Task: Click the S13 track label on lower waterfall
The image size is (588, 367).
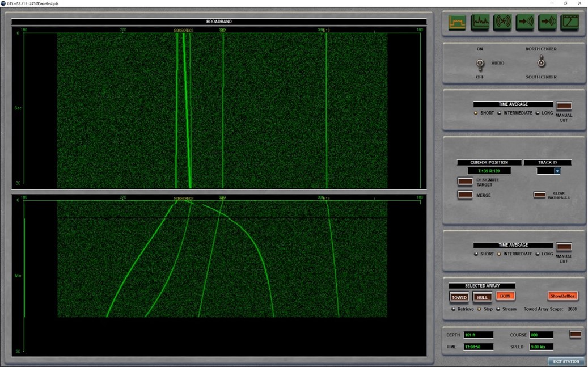Action: (327, 199)
